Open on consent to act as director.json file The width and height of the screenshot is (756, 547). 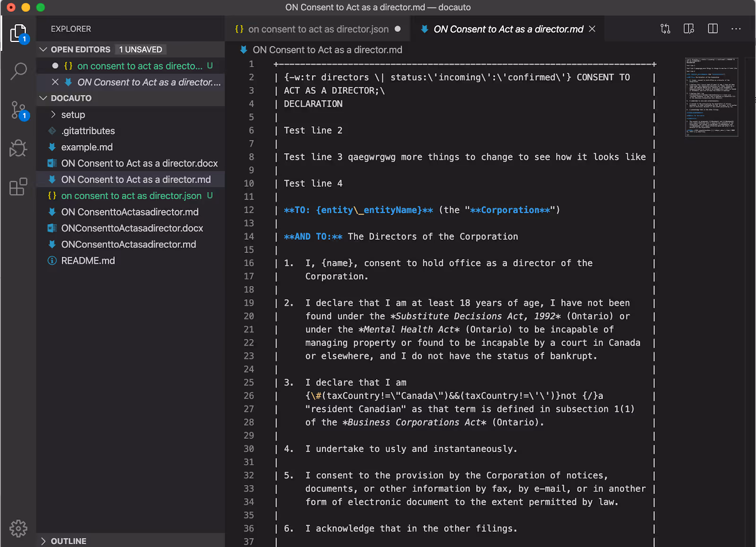click(131, 196)
